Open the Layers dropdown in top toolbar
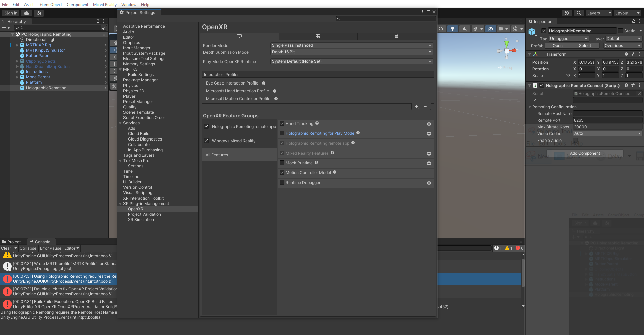Viewport: 644px width, 335px height. click(x=599, y=13)
